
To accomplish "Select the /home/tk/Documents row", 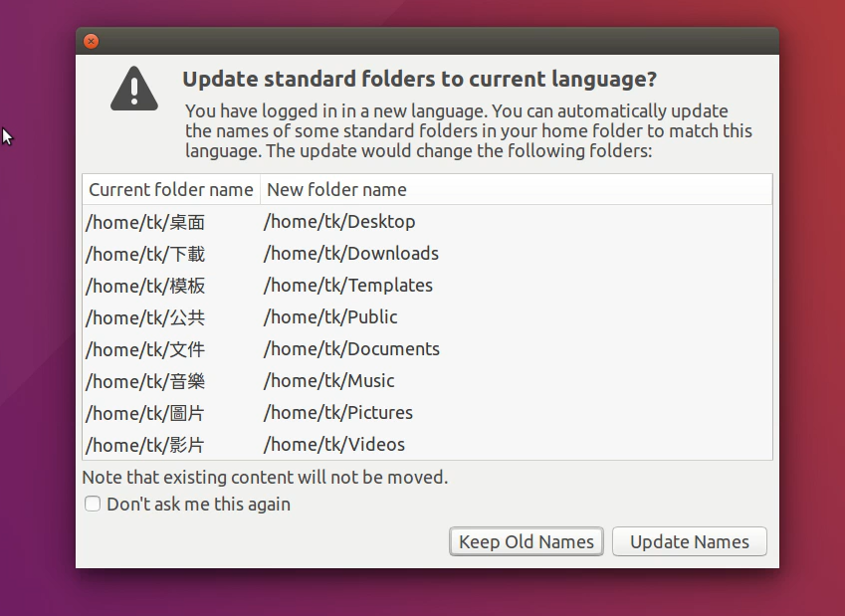I will 427,348.
